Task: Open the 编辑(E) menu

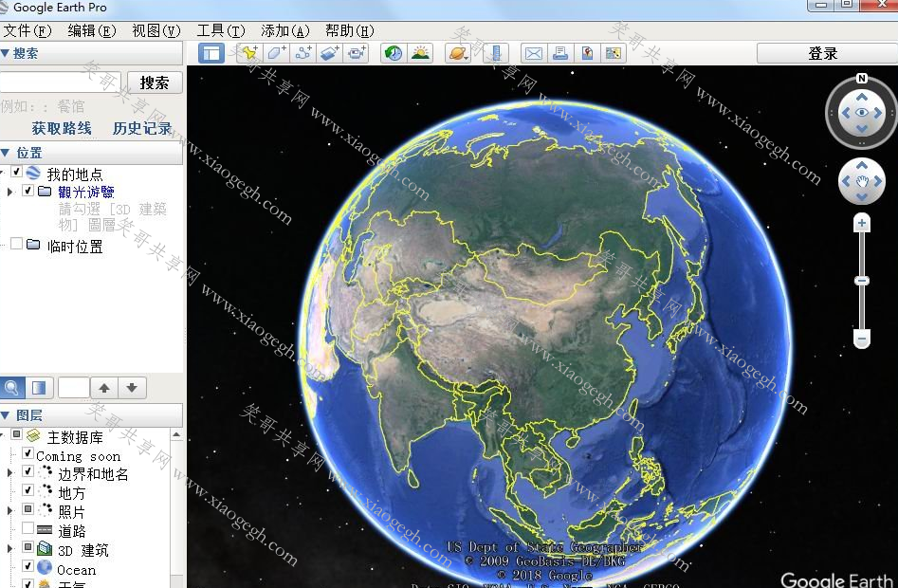Action: pos(92,31)
